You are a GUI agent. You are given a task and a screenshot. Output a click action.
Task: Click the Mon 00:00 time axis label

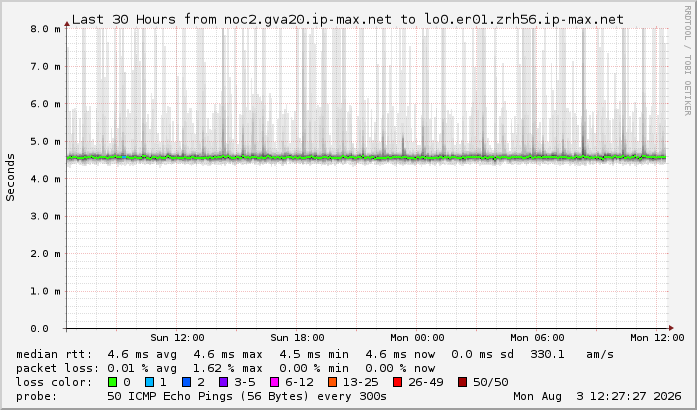[x=417, y=338]
